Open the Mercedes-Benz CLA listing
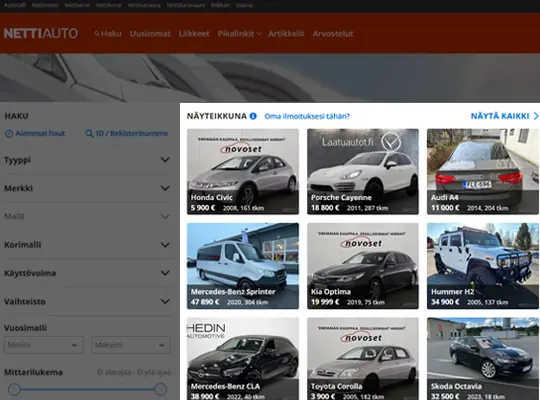 pyautogui.click(x=243, y=359)
